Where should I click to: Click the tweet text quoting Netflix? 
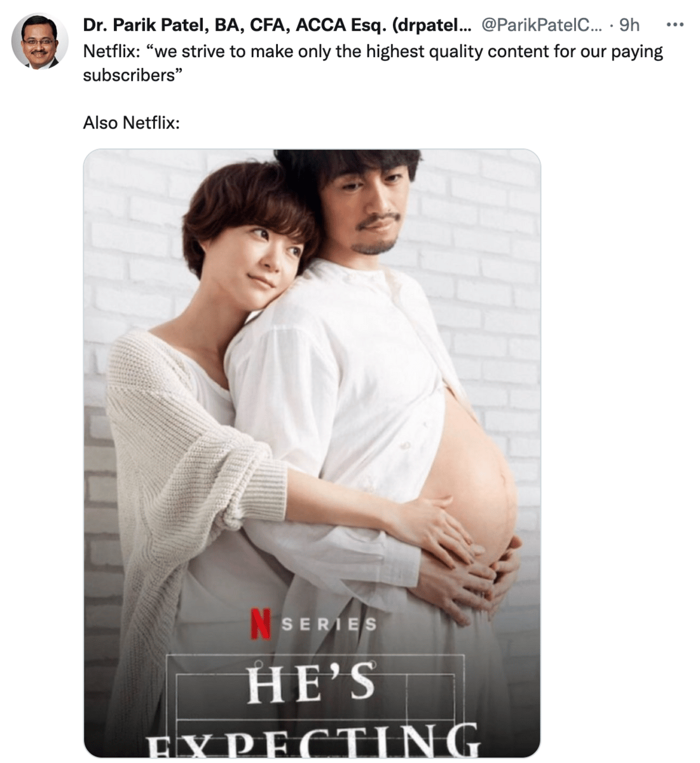point(373,63)
